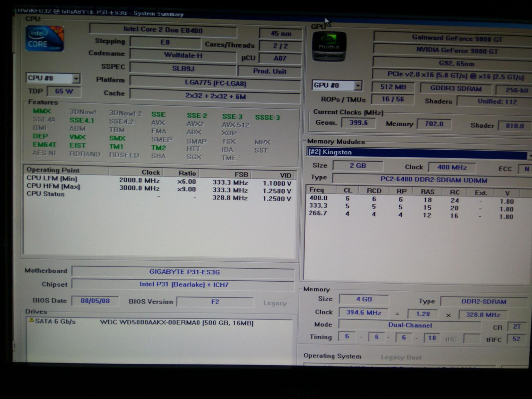Image resolution: width=532 pixels, height=399 pixels.
Task: Click the NVIDIA GeForce logo icon
Action: [329, 46]
